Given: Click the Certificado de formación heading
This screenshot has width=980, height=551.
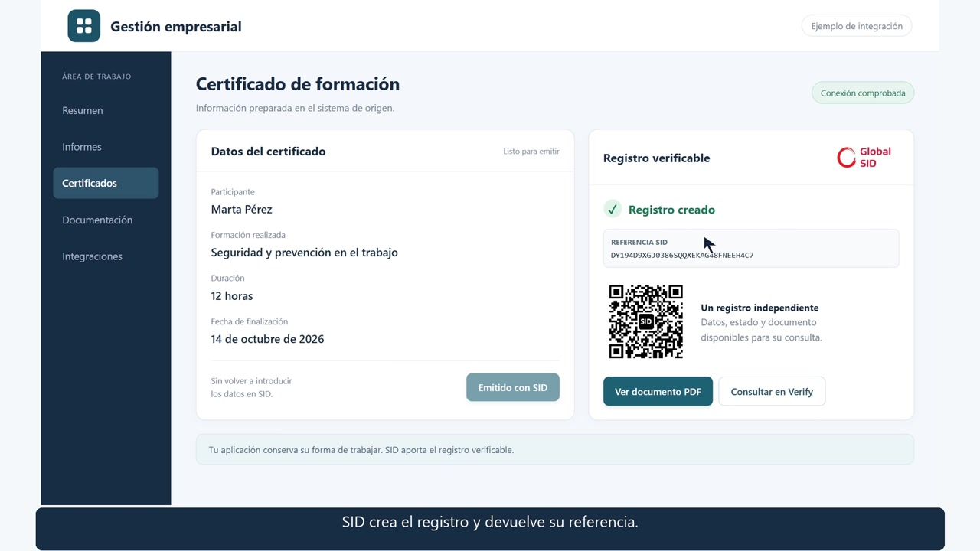Looking at the screenshot, I should pyautogui.click(x=298, y=84).
